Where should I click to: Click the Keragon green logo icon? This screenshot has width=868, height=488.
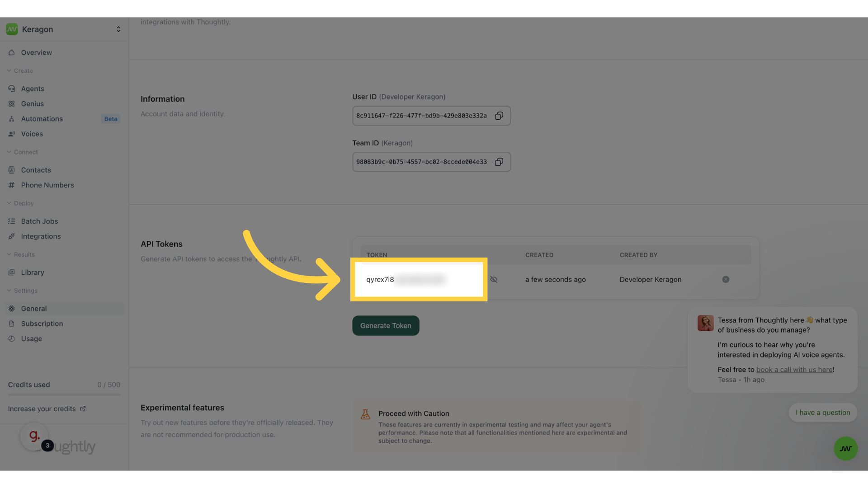click(12, 29)
